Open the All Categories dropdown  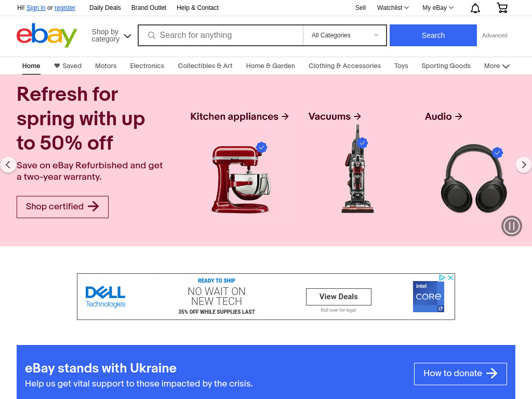pyautogui.click(x=345, y=35)
